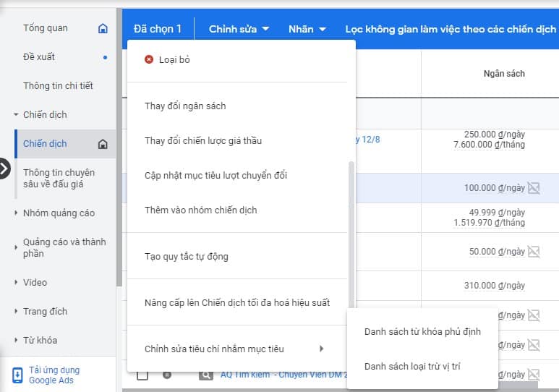This screenshot has height=392, width=559.
Task: Choose Tạo quy tắc tự động
Action: (x=186, y=257)
